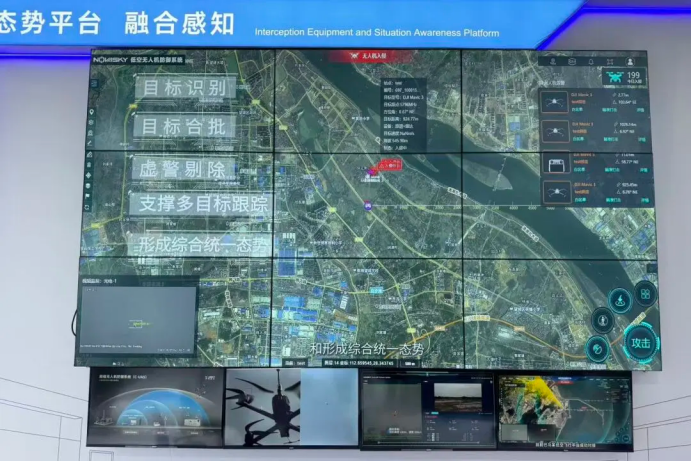
Task: Select the second drone card thumbnail
Action: coord(556,131)
